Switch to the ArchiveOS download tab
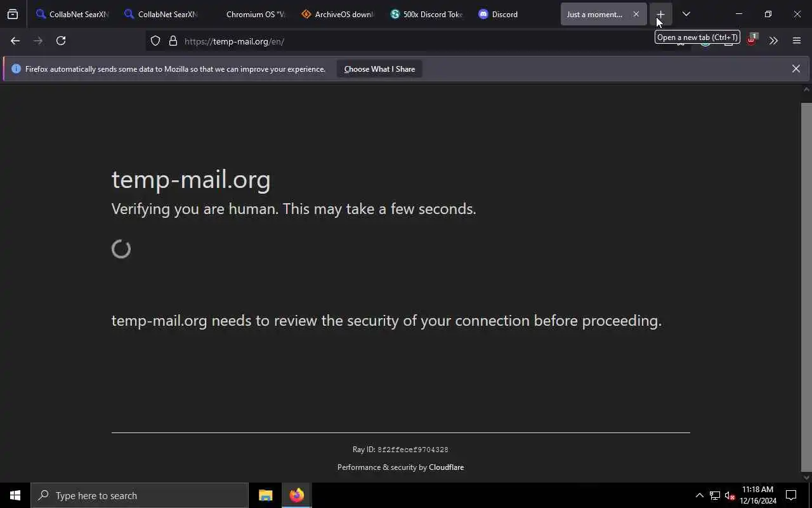812x508 pixels. tap(339, 14)
